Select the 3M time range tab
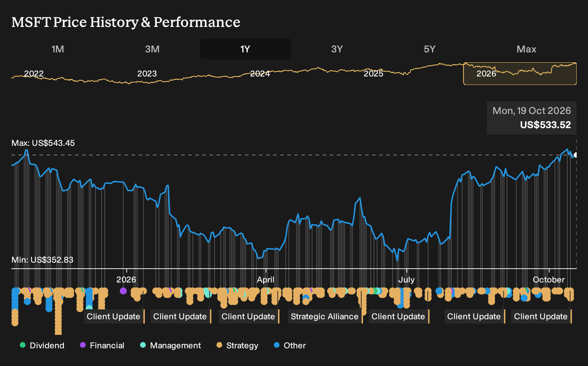This screenshot has width=588, height=366. tap(152, 49)
